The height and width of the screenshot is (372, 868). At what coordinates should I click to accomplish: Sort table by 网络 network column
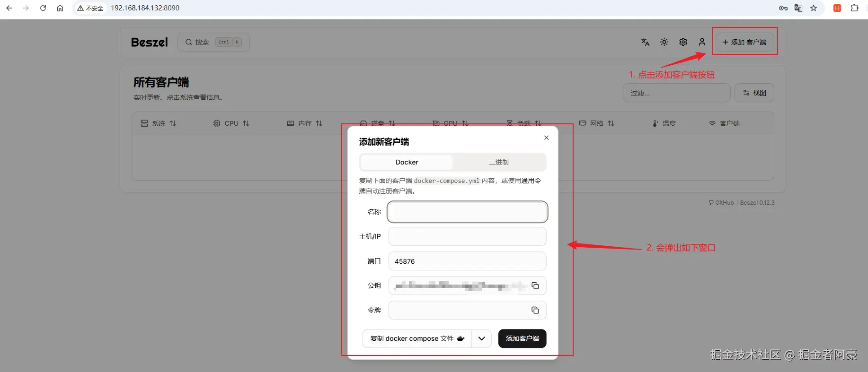pos(597,123)
